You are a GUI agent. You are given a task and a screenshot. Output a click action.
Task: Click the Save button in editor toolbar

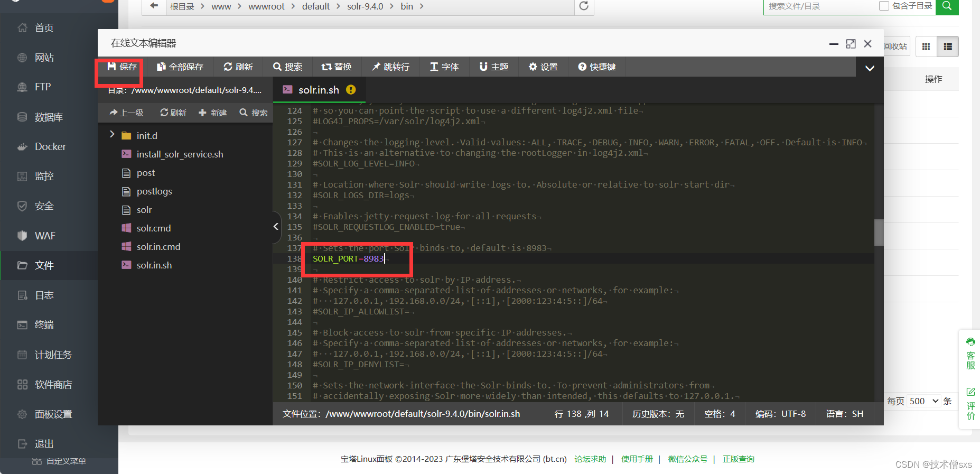pyautogui.click(x=122, y=67)
